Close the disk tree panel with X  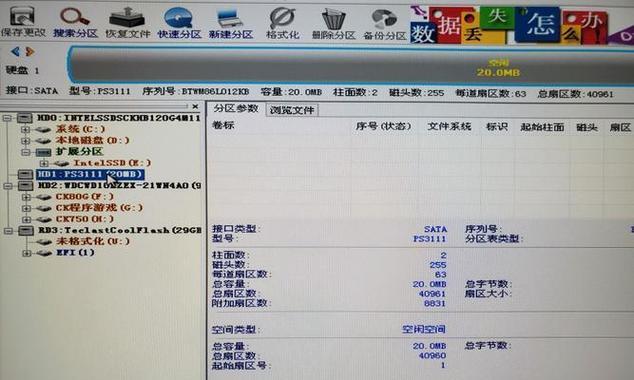(195, 106)
